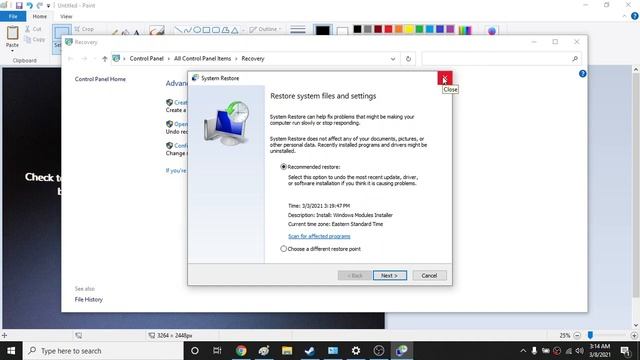Screen dimensions: 640x360
Task: Click Paint's zoom slider handle
Action: pyautogui.click(x=590, y=335)
